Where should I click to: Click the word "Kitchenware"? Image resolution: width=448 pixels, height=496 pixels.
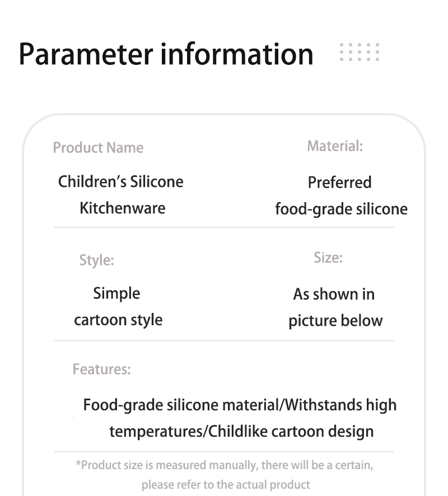pos(123,208)
